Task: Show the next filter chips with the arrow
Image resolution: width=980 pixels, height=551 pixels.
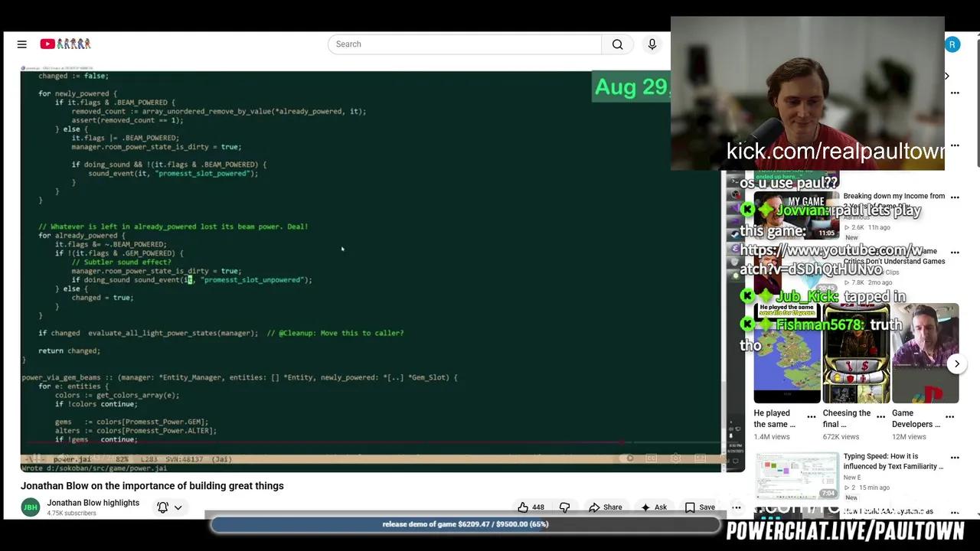Action: [x=946, y=76]
